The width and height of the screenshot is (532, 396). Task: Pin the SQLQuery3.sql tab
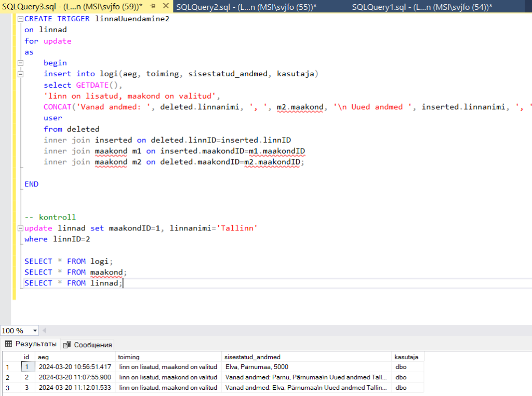pyautogui.click(x=153, y=6)
